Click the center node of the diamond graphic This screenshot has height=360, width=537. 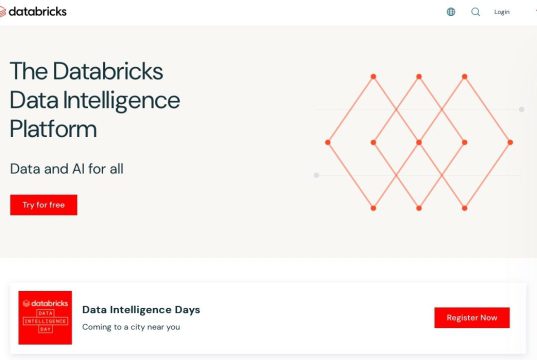coord(419,142)
